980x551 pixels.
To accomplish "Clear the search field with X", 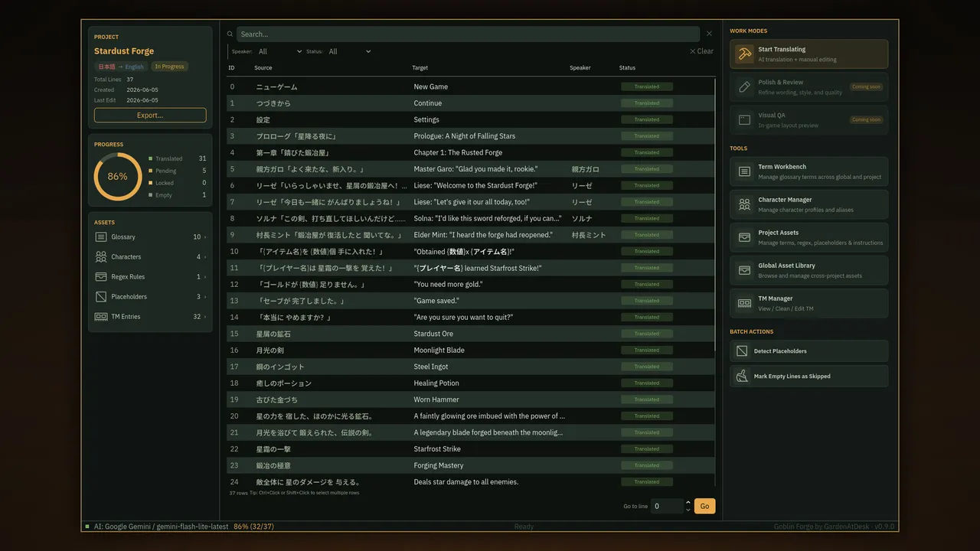I will point(709,34).
